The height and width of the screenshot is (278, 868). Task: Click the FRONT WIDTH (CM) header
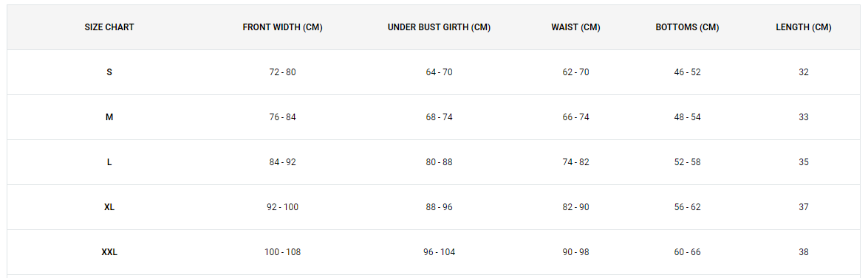[x=282, y=27]
